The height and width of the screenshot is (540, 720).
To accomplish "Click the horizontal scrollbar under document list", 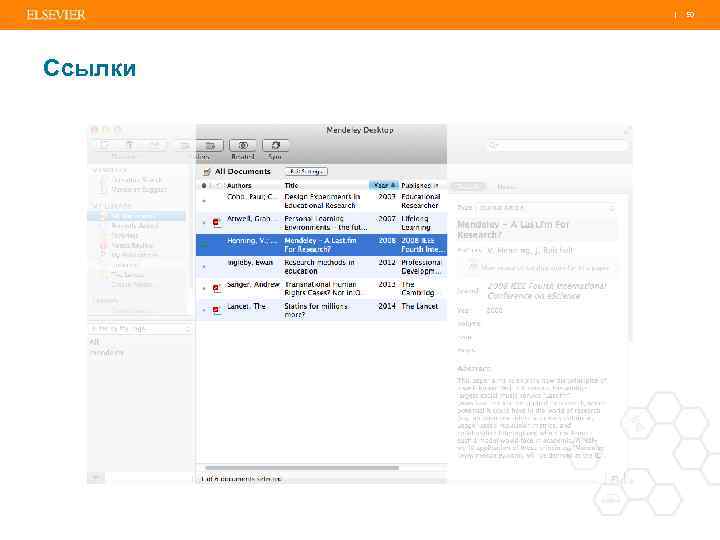I will pyautogui.click(x=302, y=468).
